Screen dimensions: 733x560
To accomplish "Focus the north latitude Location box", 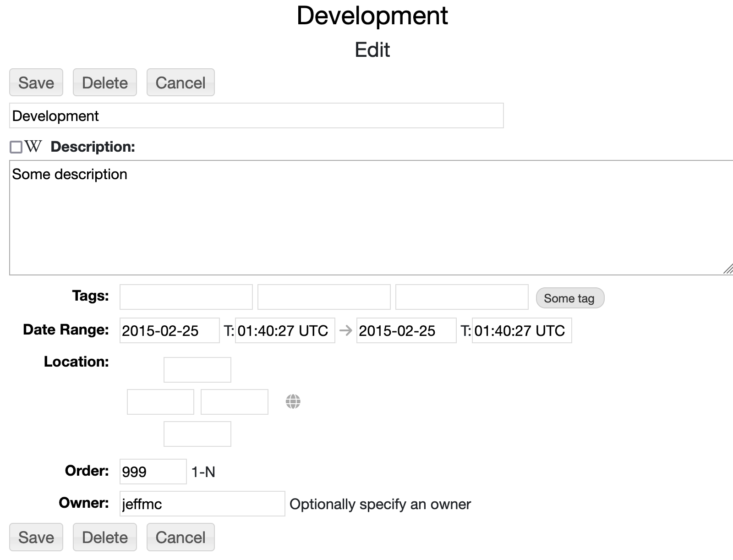I will pyautogui.click(x=197, y=370).
